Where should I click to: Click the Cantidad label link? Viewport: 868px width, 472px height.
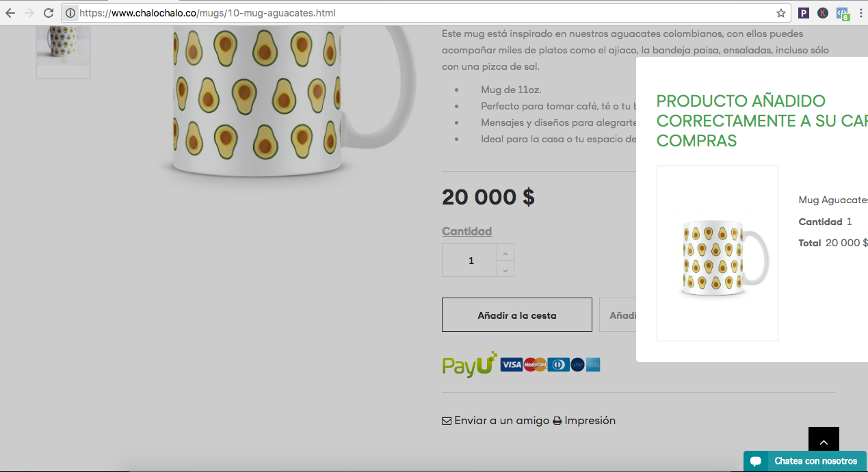pyautogui.click(x=466, y=231)
